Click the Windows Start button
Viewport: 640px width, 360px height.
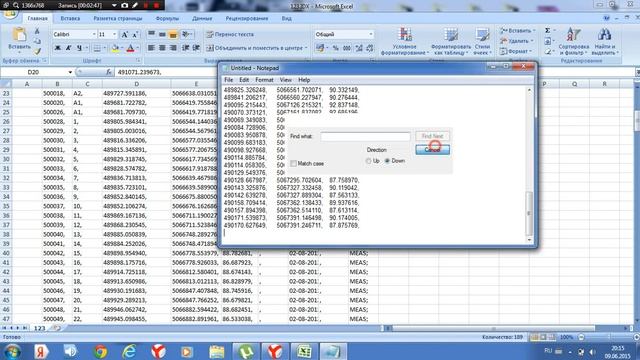coord(13,351)
